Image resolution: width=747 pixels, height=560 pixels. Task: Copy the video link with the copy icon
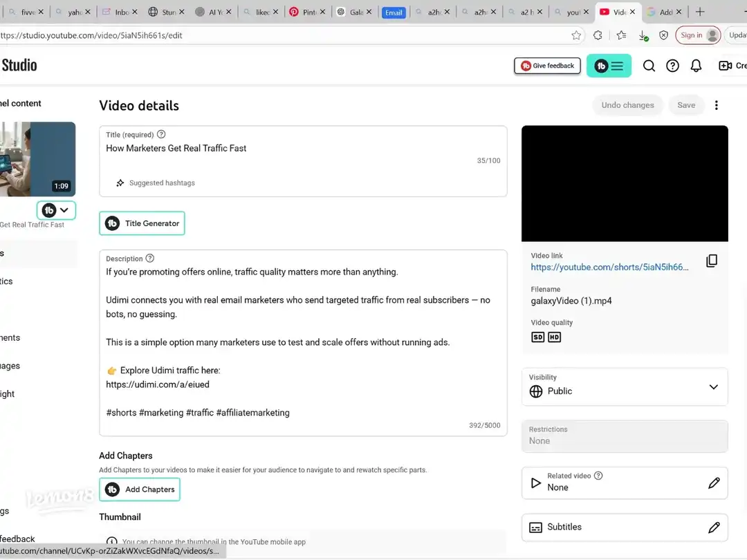coord(712,261)
